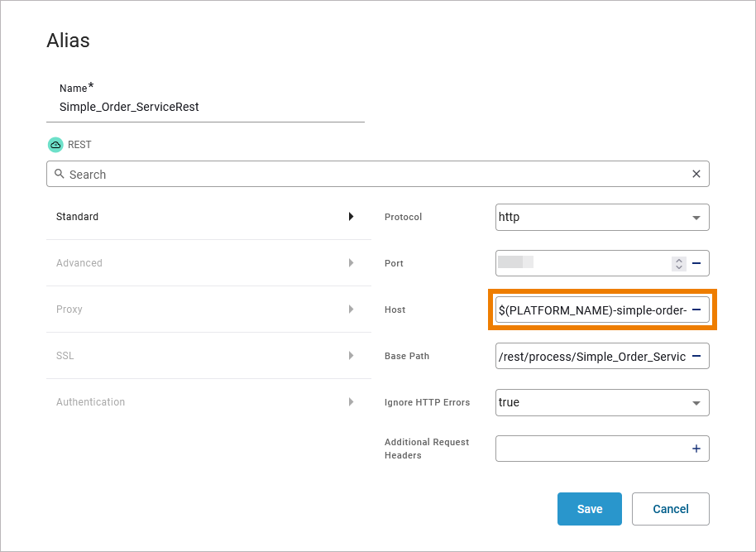Decrease the Port number with down arrow
This screenshot has width=756, height=552.
click(x=679, y=266)
